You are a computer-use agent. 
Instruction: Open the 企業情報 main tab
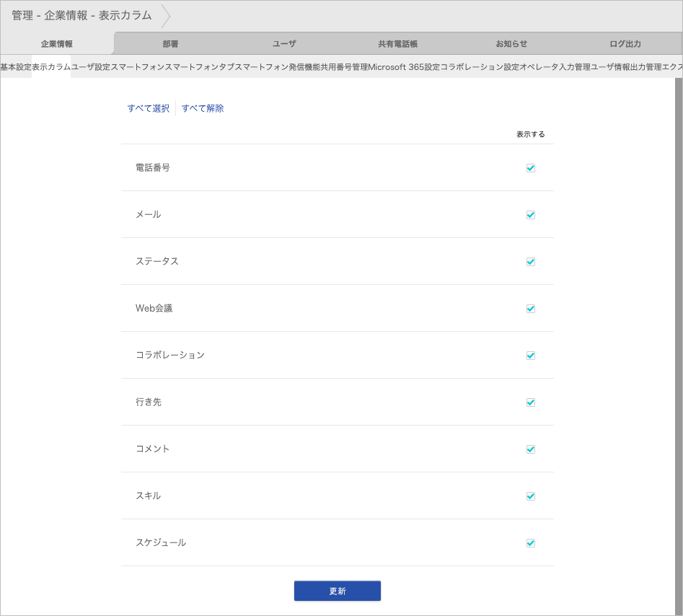tap(57, 43)
